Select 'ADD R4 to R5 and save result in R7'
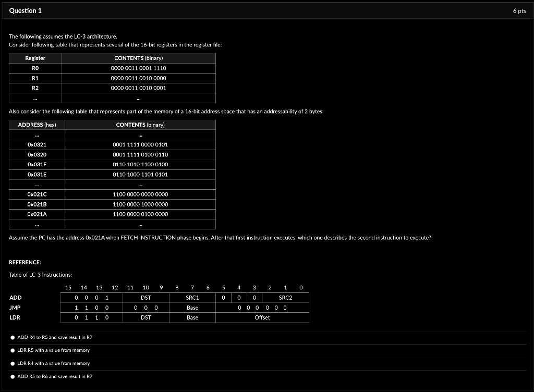 coord(13,337)
